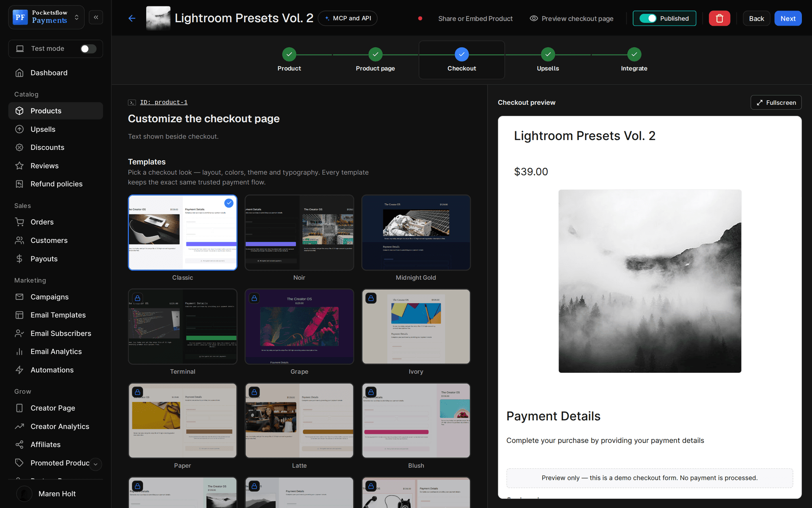Open Affiliates share item
The height and width of the screenshot is (508, 812).
56,444
